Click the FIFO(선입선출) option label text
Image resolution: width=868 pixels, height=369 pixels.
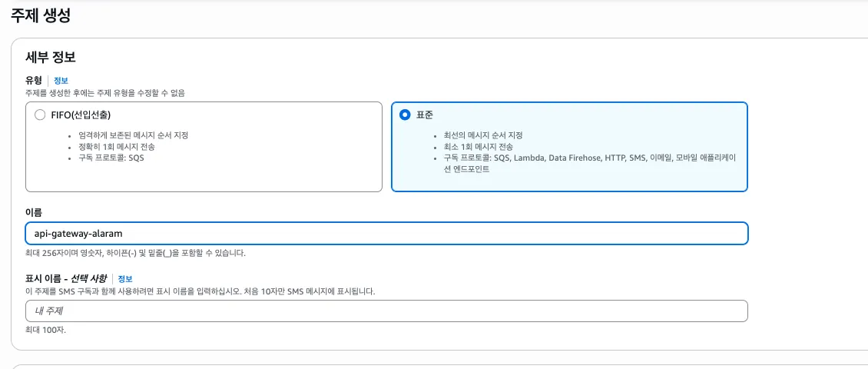[81, 115]
